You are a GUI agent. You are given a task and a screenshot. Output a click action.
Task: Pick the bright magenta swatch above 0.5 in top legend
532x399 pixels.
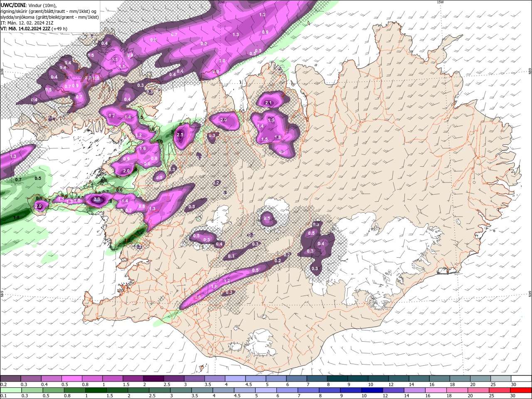(x=72, y=379)
